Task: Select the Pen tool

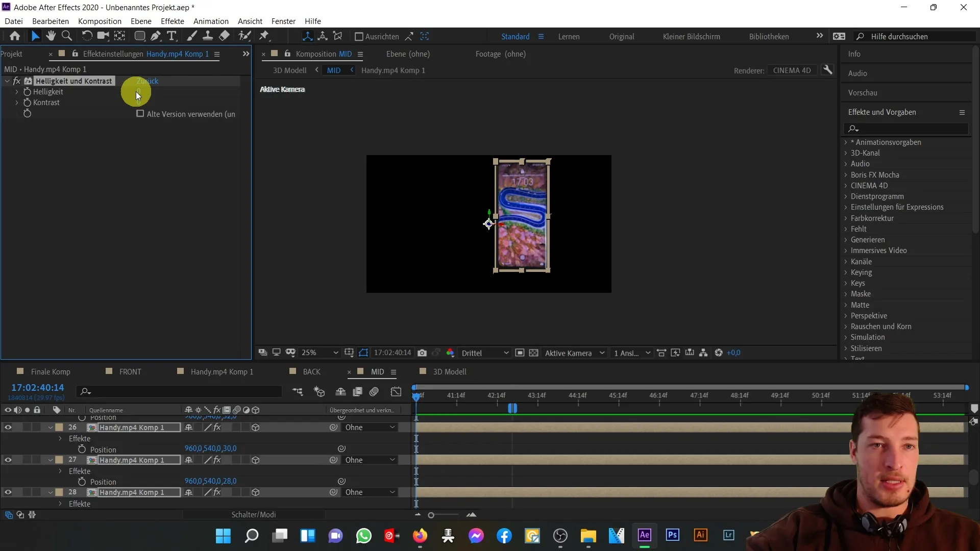Action: (156, 36)
